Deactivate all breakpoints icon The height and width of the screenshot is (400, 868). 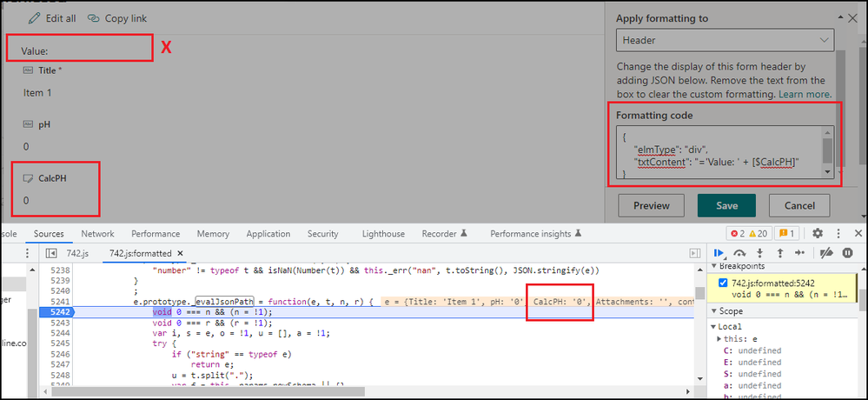[826, 253]
